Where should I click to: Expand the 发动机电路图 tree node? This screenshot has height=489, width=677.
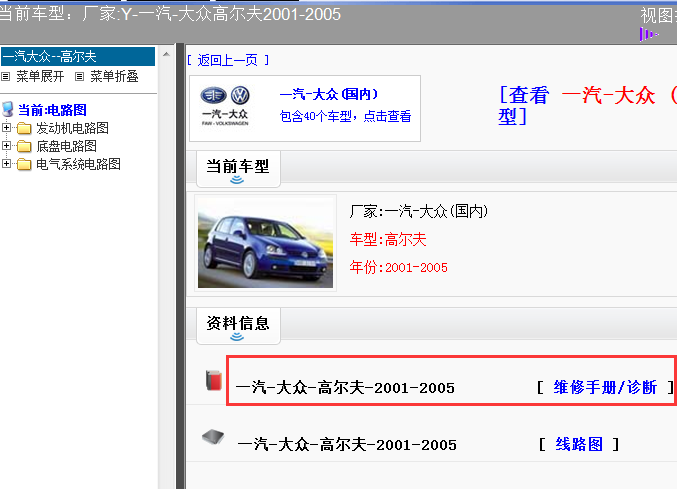(x=6, y=127)
